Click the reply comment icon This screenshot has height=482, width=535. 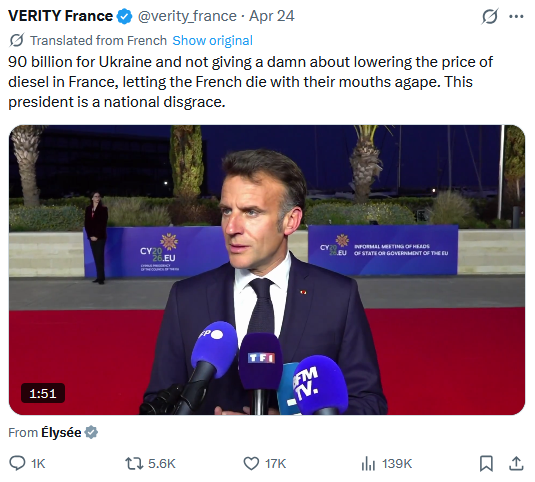click(17, 464)
